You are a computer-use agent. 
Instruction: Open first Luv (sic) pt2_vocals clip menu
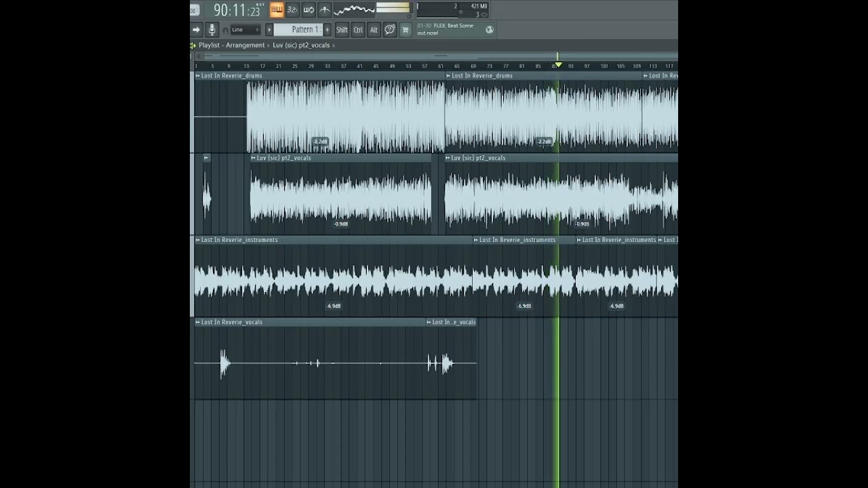tap(254, 158)
